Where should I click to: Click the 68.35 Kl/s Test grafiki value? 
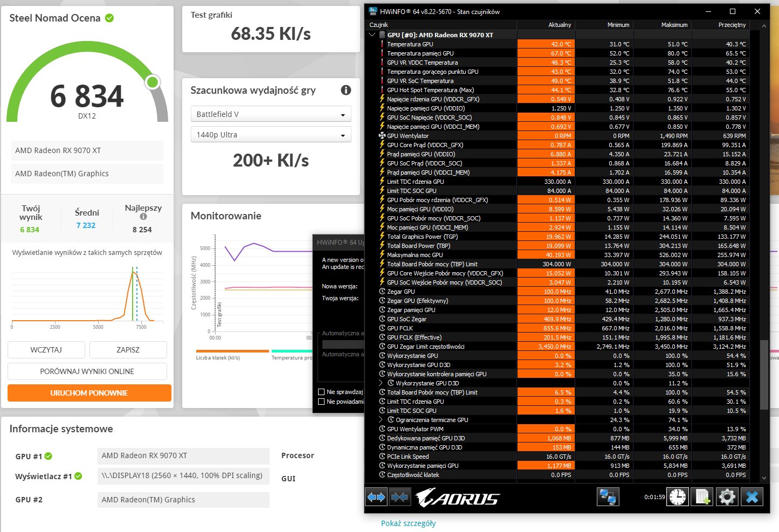coord(271,34)
